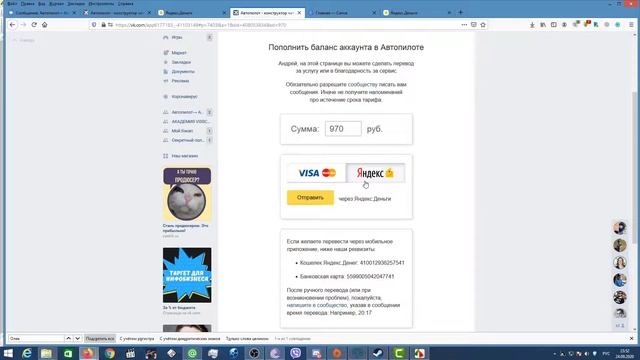Open OBS Studio from the taskbar

pos(254,353)
